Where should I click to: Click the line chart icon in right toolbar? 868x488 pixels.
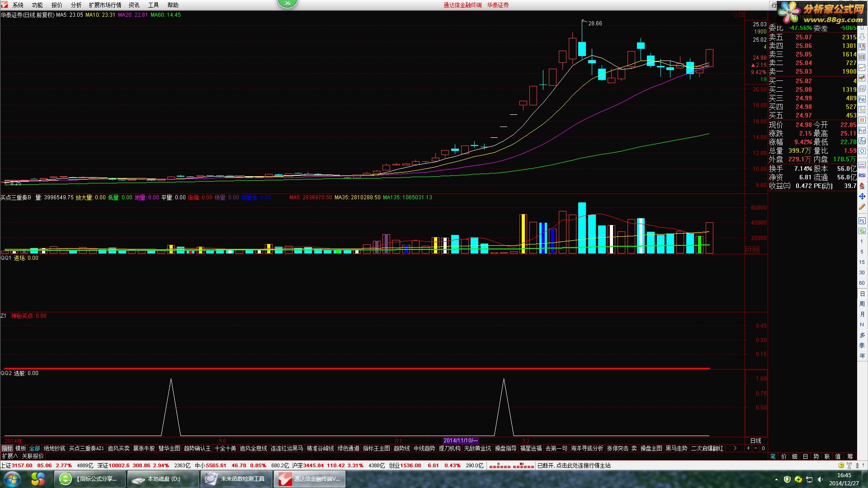pyautogui.click(x=862, y=68)
